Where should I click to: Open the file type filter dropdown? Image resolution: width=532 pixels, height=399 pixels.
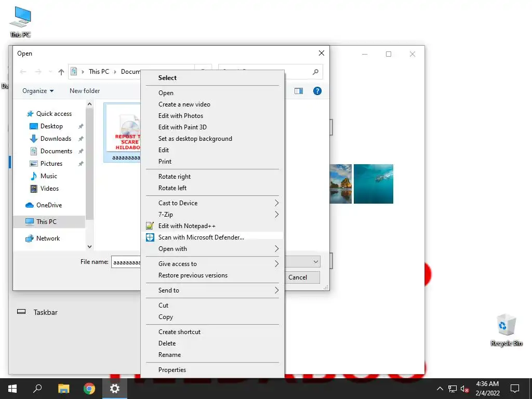(315, 262)
